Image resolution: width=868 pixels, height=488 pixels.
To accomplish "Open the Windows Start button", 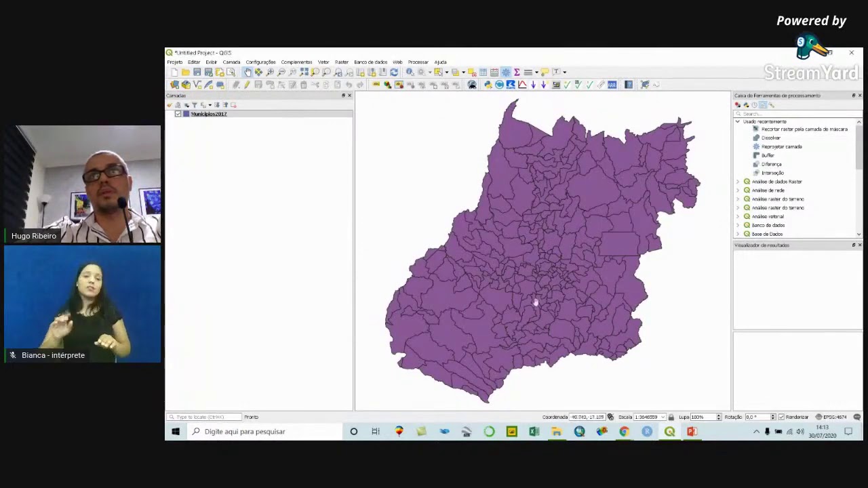I will coord(176,431).
